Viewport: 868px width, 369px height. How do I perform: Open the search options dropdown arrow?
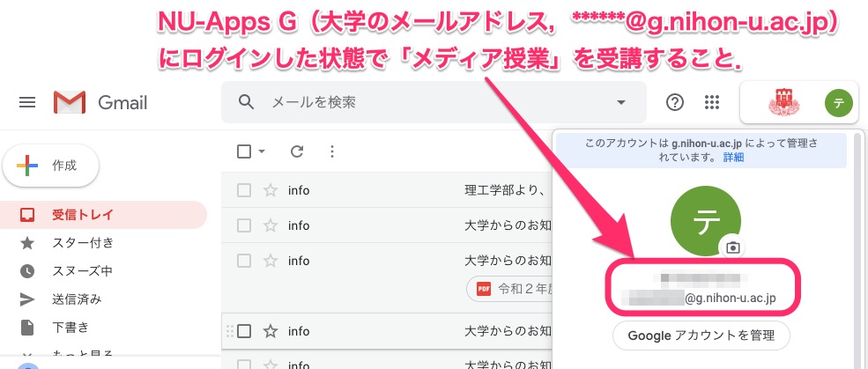[x=621, y=102]
